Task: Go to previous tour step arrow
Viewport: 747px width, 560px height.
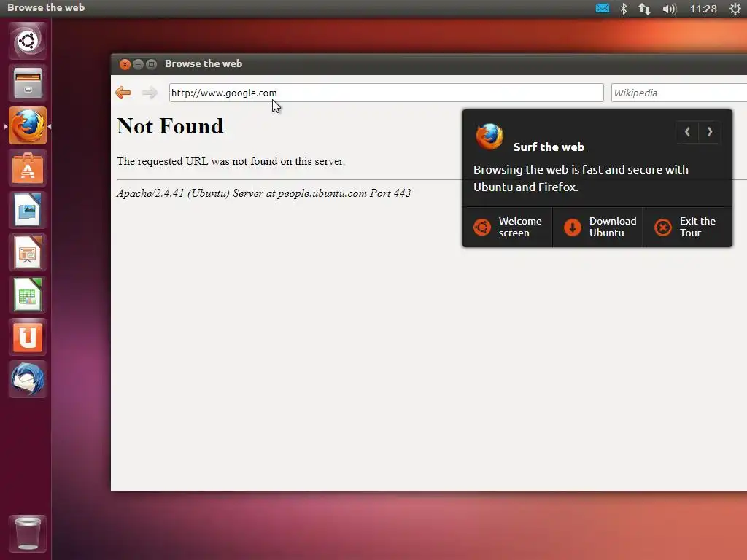Action: pyautogui.click(x=687, y=132)
